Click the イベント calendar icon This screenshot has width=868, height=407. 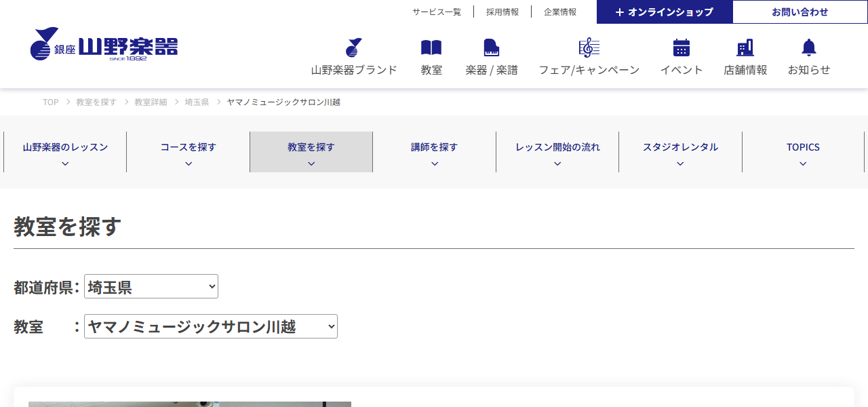coord(682,47)
